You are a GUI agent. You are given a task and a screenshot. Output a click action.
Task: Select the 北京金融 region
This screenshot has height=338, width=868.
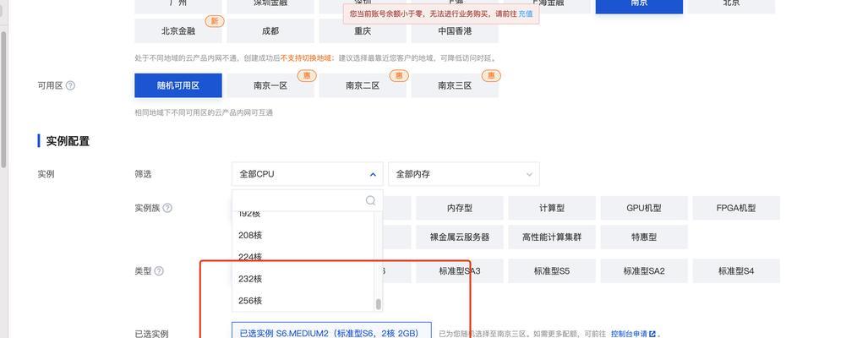coord(178,31)
